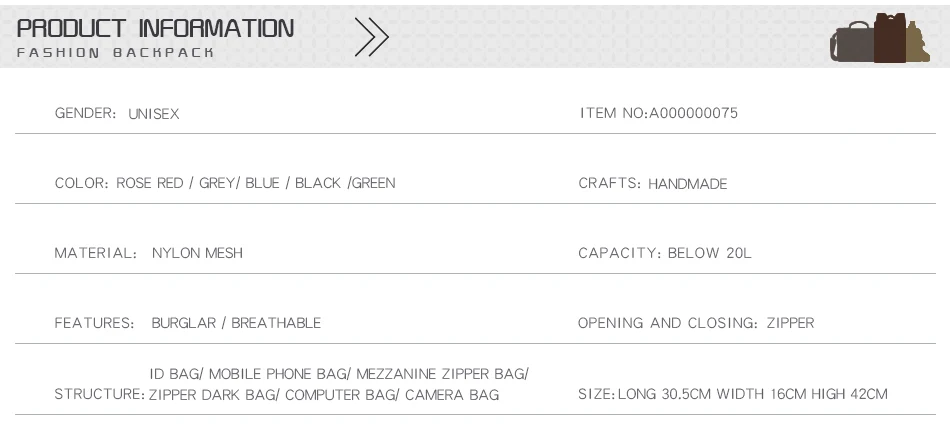Select the GENDER: UNISEX text
This screenshot has height=427, width=950.
click(x=117, y=113)
